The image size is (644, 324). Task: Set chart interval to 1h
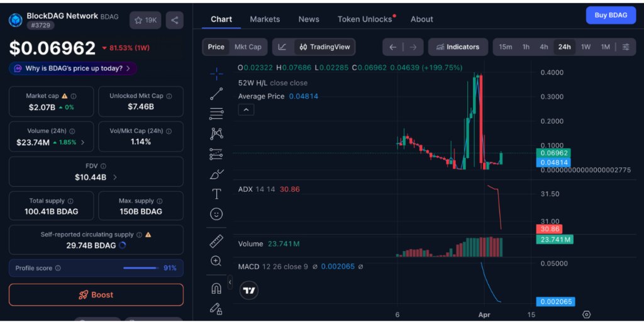[526, 47]
